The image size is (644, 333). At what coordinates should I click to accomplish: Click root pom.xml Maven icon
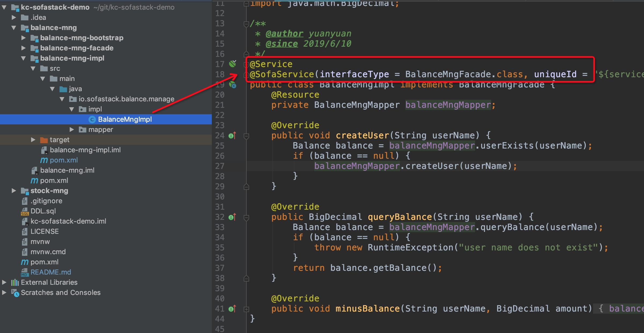coord(25,262)
